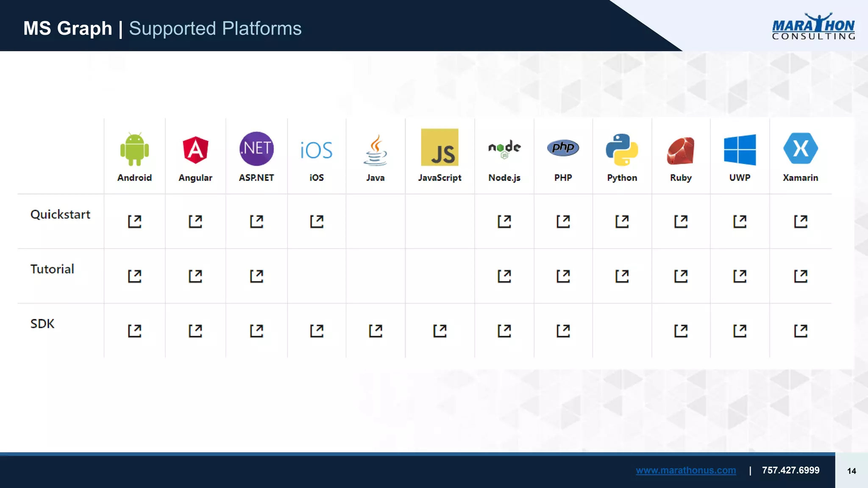Screen dimensions: 868x488
Task: Open the SDK link for JavaScript
Action: 440,331
